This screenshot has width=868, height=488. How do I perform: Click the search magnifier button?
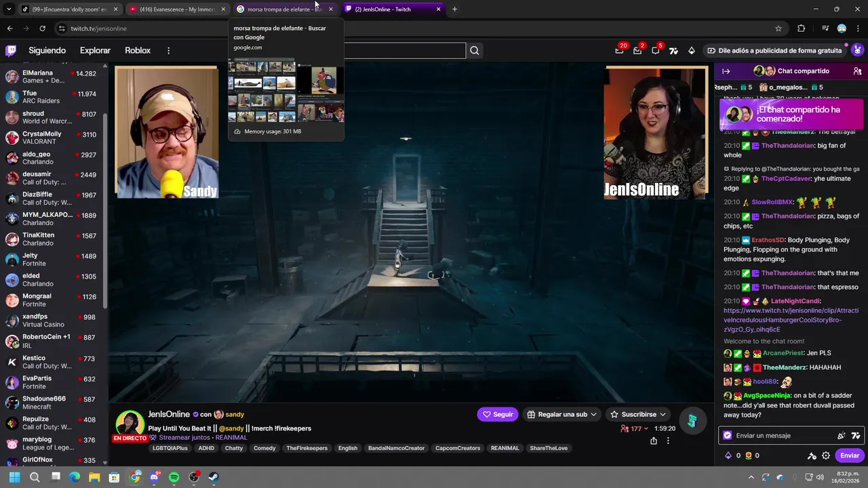[474, 50]
